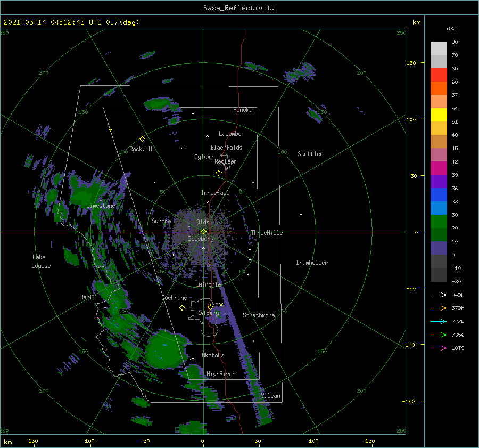Click the orange 57DM arrow icon

pos(439,308)
